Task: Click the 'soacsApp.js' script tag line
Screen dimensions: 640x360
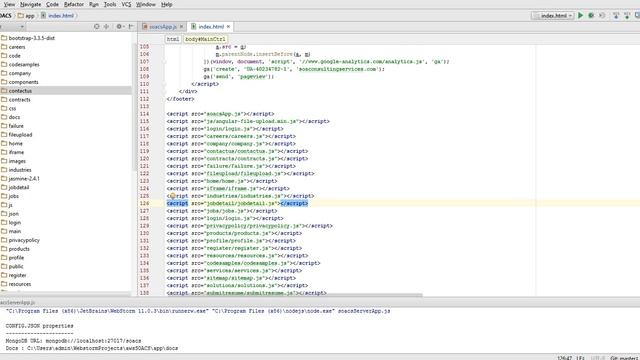Action: tap(220, 114)
